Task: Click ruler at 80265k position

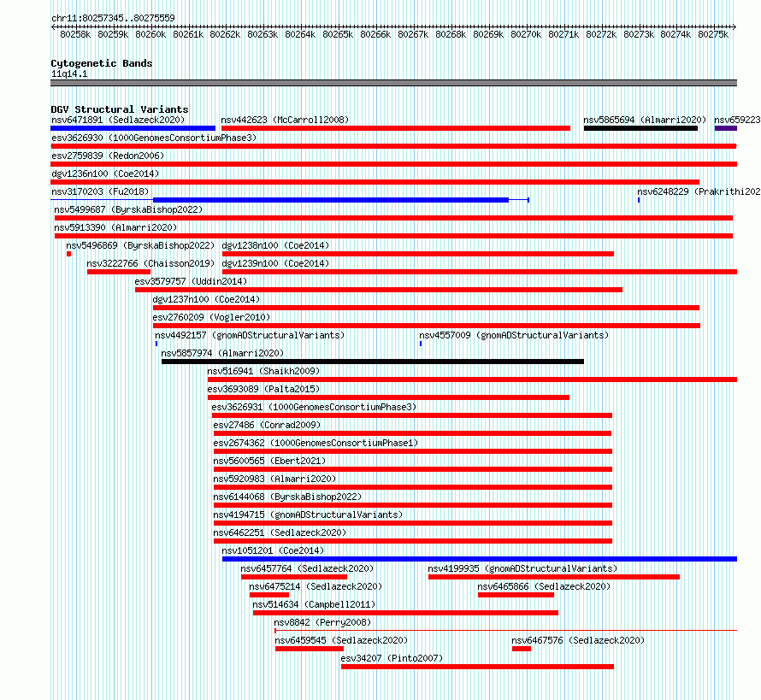Action: (338, 34)
